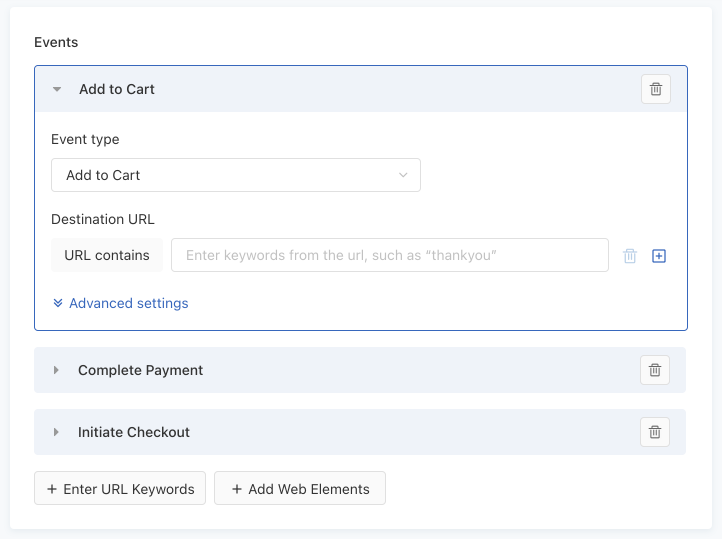Click the Event type dropdown chevron
The height and width of the screenshot is (539, 722).
[403, 175]
